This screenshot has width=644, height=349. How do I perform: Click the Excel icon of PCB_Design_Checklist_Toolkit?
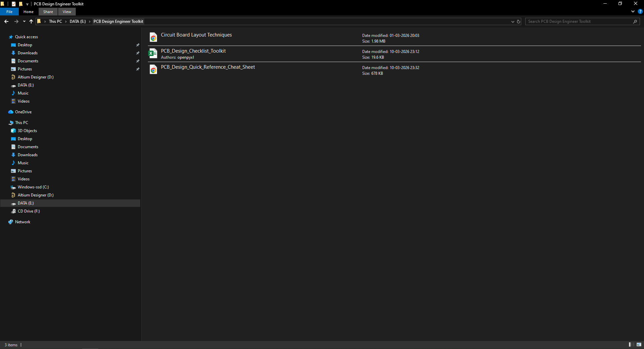click(x=153, y=53)
